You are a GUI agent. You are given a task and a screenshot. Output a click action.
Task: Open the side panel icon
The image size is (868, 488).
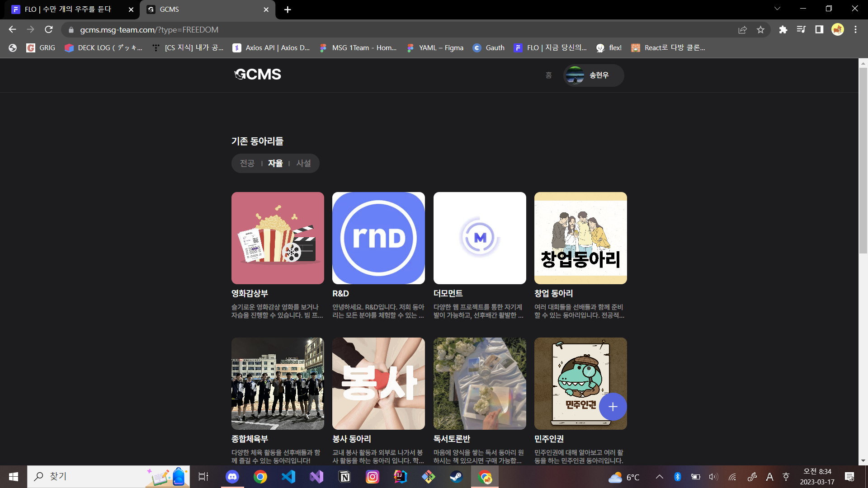pyautogui.click(x=819, y=29)
